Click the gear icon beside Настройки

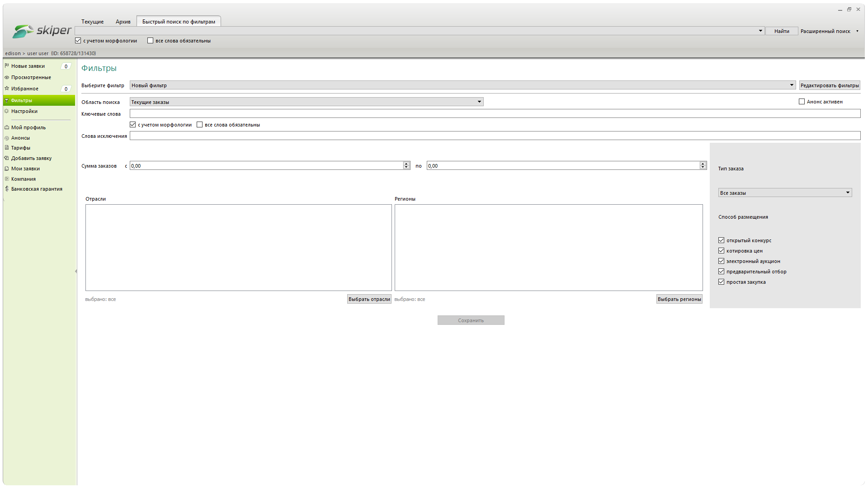coord(7,111)
